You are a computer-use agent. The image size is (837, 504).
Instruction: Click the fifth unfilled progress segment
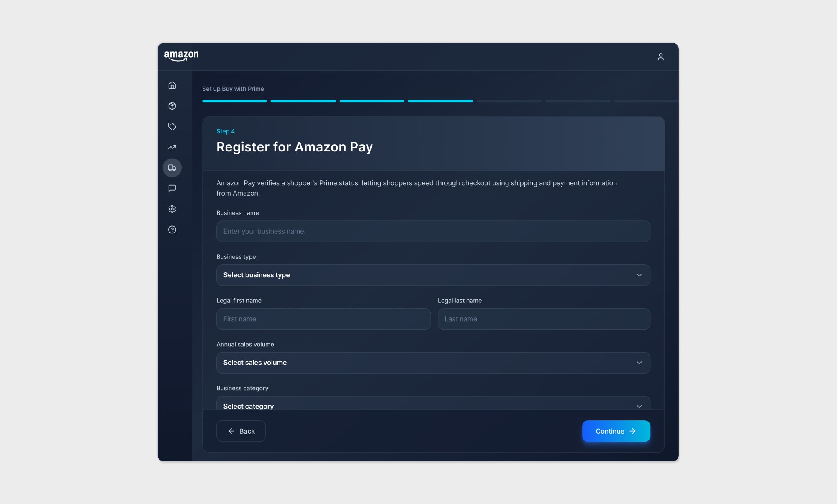509,101
